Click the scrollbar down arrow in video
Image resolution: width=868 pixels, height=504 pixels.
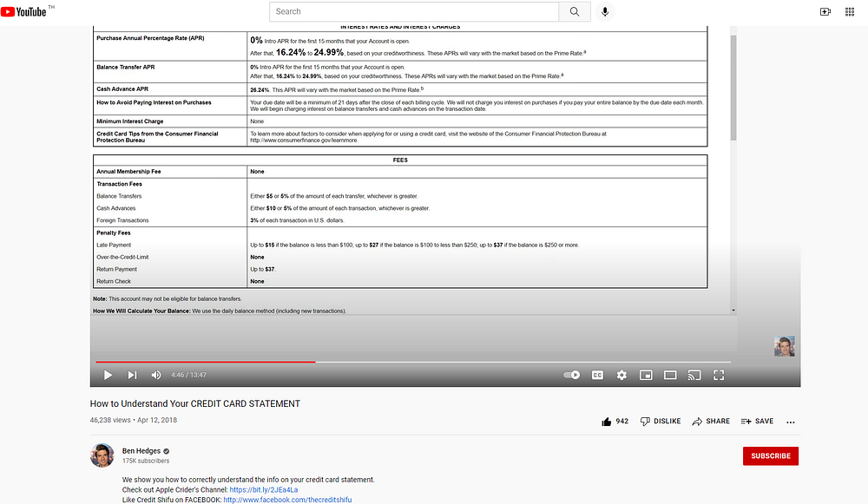coord(733,311)
